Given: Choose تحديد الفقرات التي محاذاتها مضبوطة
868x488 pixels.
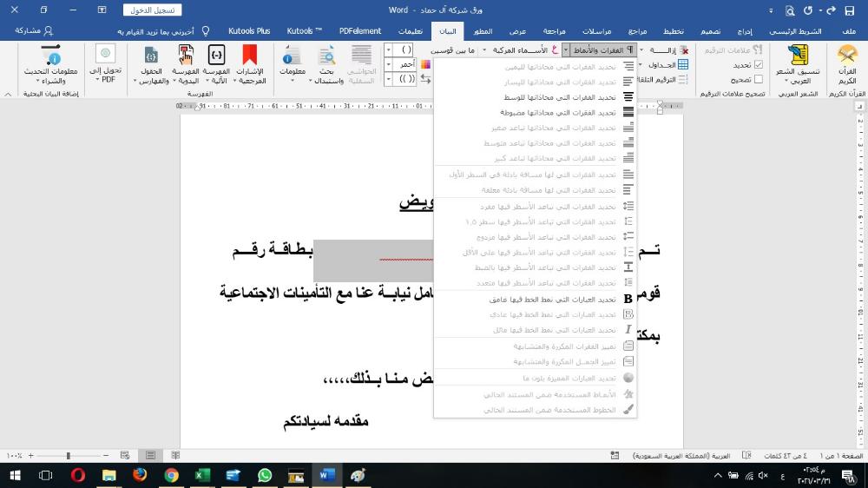Looking at the screenshot, I should (x=535, y=112).
